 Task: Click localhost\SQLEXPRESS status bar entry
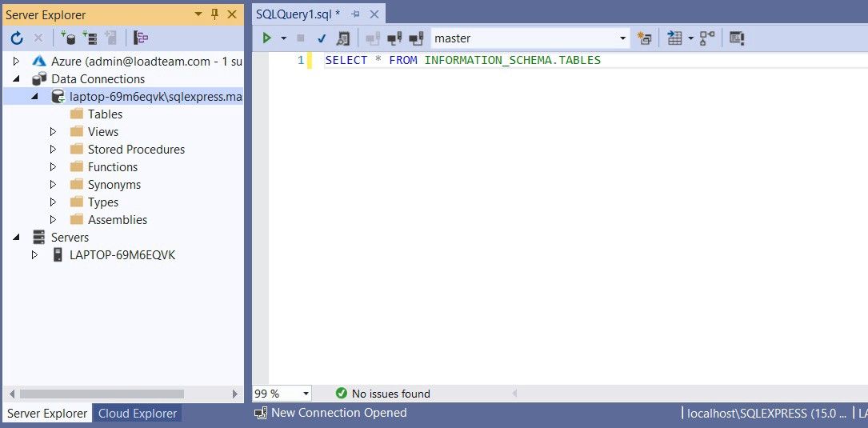point(766,413)
